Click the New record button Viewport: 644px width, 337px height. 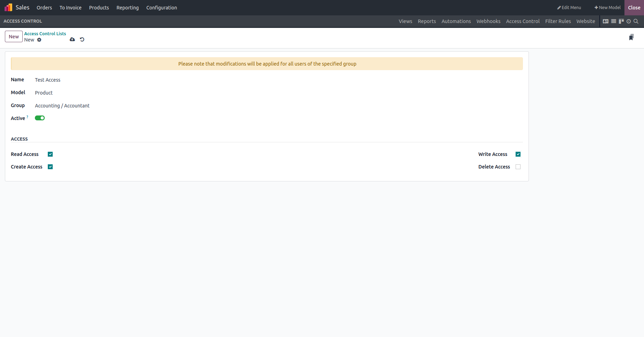pyautogui.click(x=14, y=37)
